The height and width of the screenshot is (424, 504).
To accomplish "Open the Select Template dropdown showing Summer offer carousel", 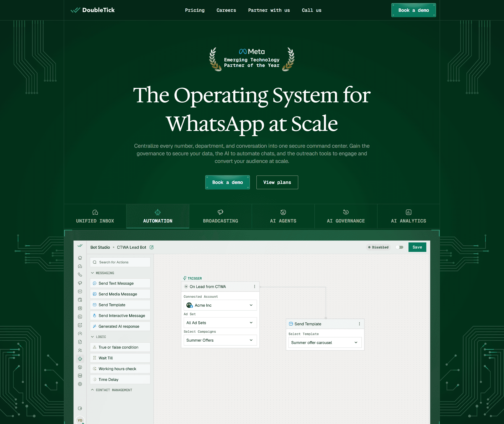I will (x=325, y=342).
